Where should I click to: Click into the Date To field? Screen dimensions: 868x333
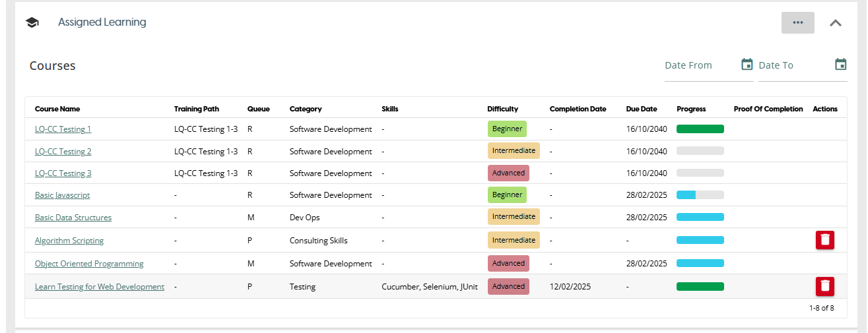[792, 65]
